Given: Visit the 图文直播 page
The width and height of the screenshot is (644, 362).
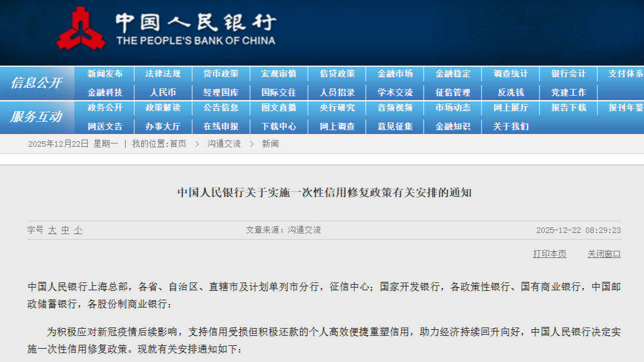Looking at the screenshot, I should pos(279,109).
